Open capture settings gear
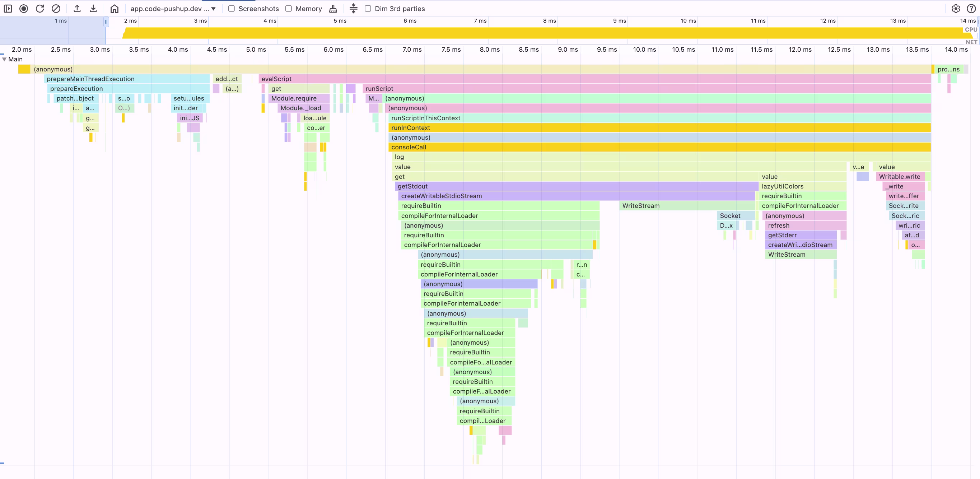The width and height of the screenshot is (980, 479). click(956, 8)
